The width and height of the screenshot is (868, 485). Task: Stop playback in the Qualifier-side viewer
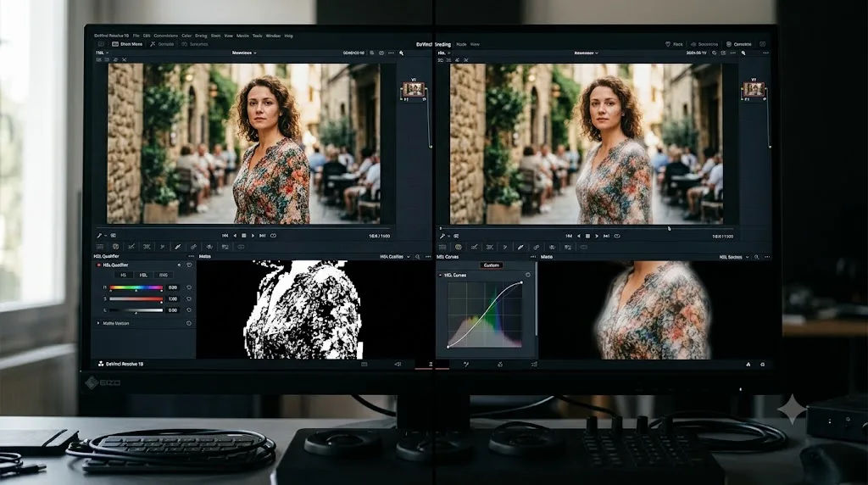point(243,236)
